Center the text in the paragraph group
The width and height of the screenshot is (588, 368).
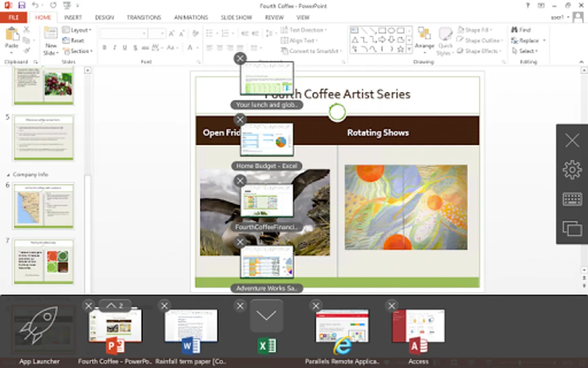220,48
